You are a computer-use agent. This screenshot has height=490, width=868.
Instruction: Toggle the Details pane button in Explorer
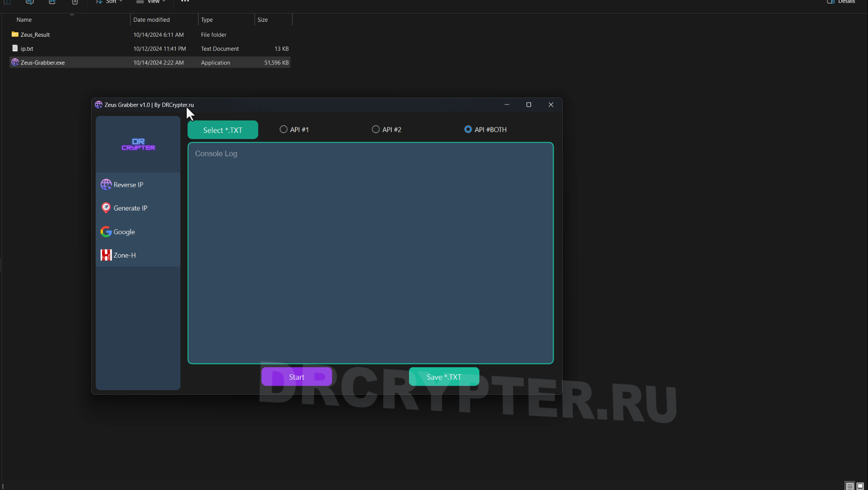tap(841, 2)
